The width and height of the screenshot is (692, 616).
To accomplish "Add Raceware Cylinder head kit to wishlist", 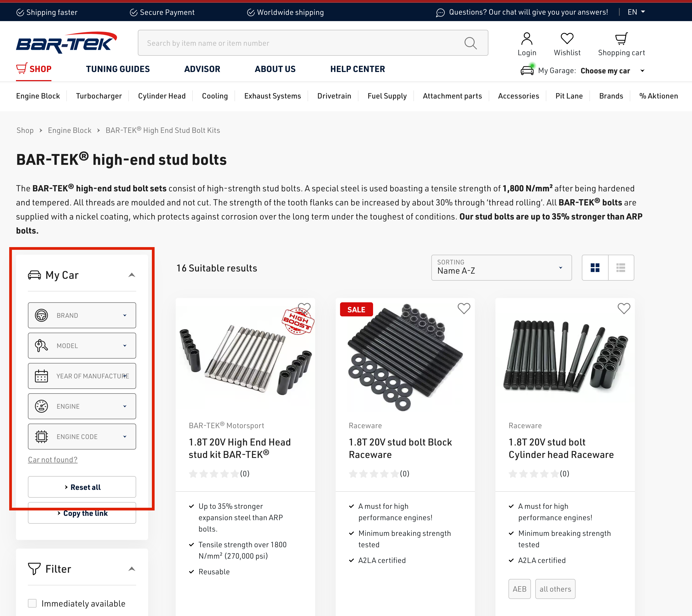I will point(624,308).
